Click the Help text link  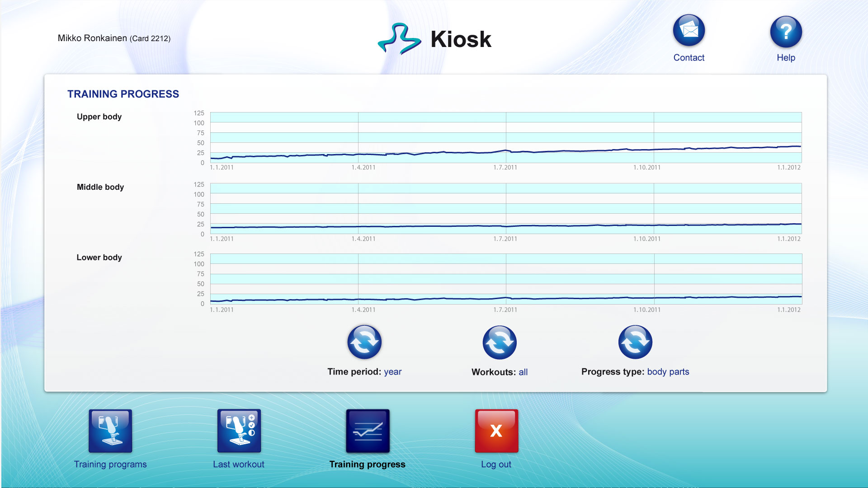coord(786,58)
